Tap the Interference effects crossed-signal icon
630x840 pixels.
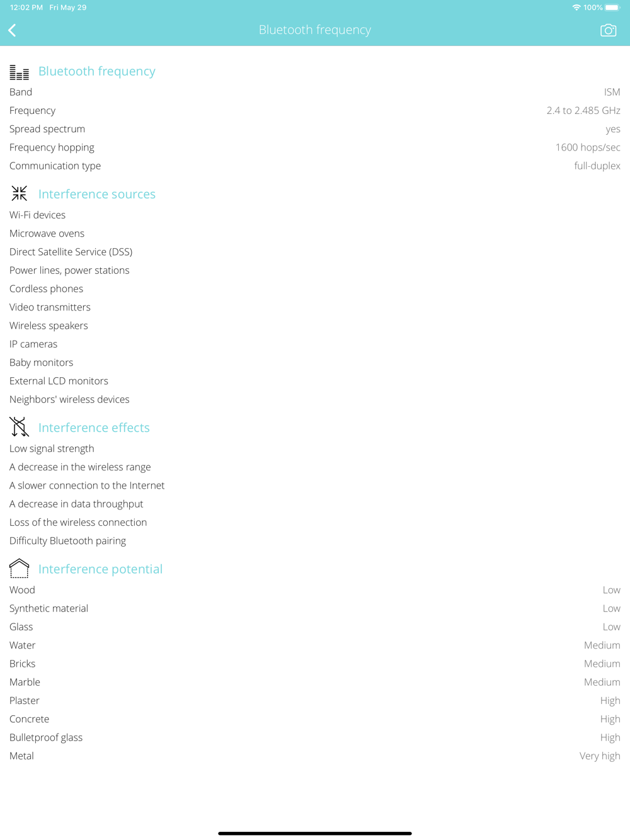pos(19,427)
